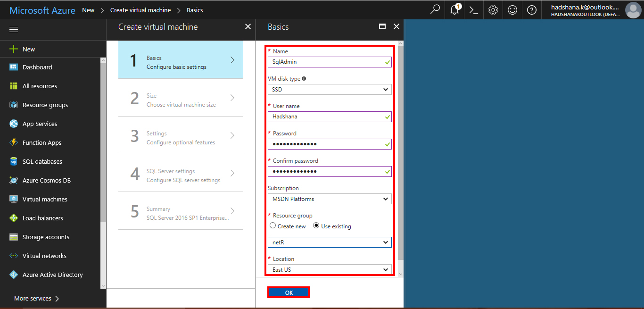Confirm the Basics settings with OK
The height and width of the screenshot is (309, 644).
[x=289, y=292]
